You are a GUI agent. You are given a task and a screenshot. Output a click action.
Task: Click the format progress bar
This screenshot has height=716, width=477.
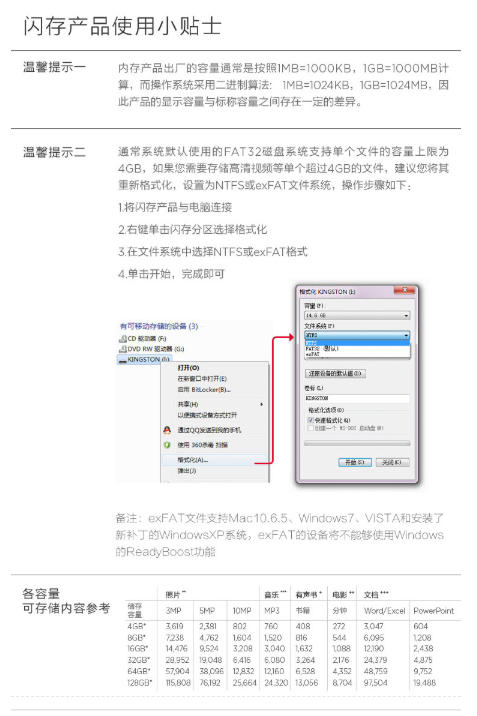(357, 443)
